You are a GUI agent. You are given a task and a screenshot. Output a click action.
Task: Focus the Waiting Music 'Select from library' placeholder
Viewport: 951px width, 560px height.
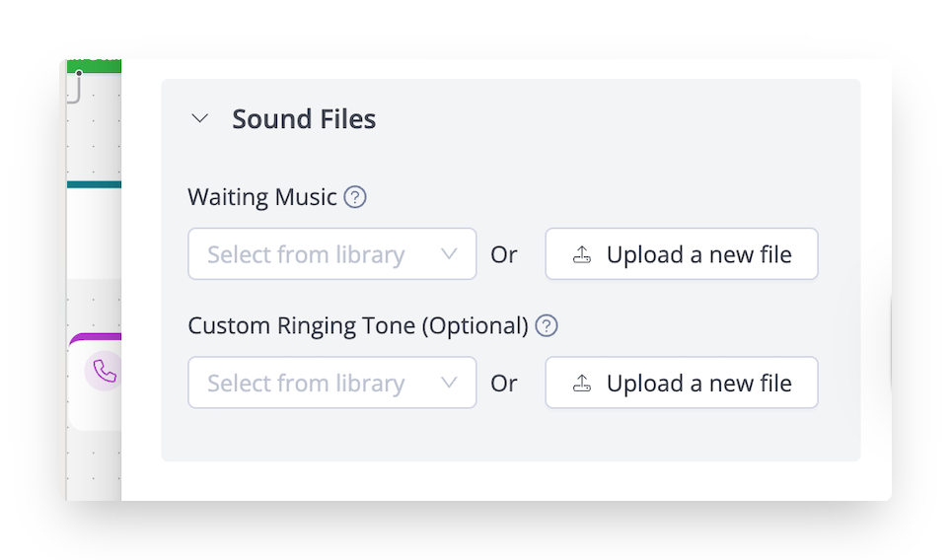pyautogui.click(x=306, y=254)
